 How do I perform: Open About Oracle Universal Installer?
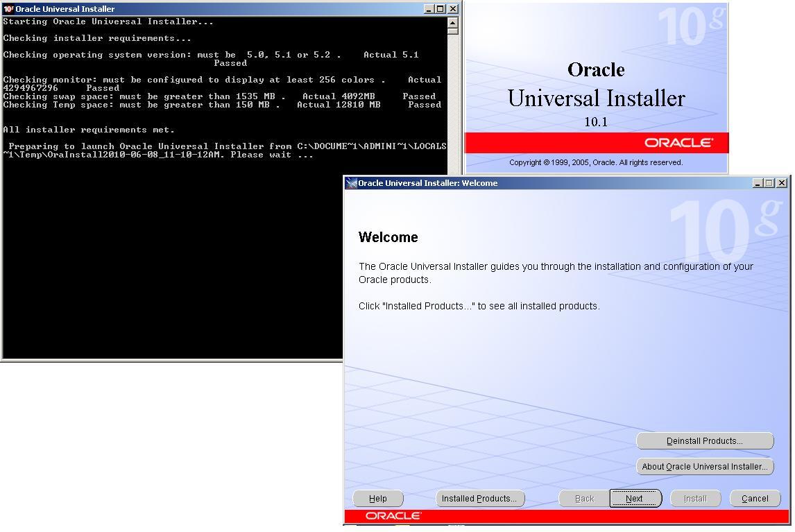pos(705,467)
